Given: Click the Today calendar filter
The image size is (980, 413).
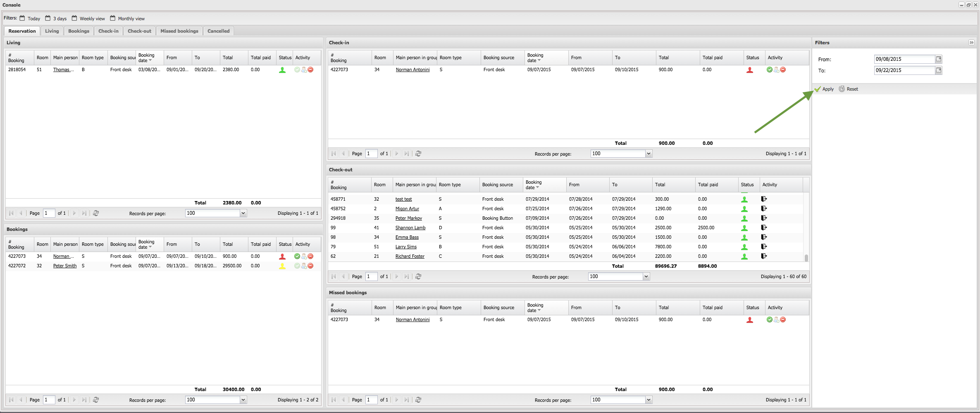Looking at the screenshot, I should point(30,18).
